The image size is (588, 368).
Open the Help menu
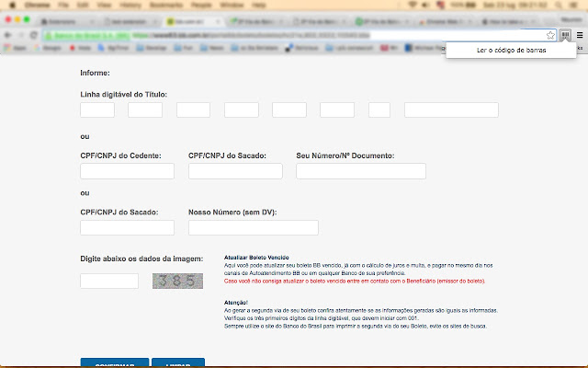(x=259, y=6)
